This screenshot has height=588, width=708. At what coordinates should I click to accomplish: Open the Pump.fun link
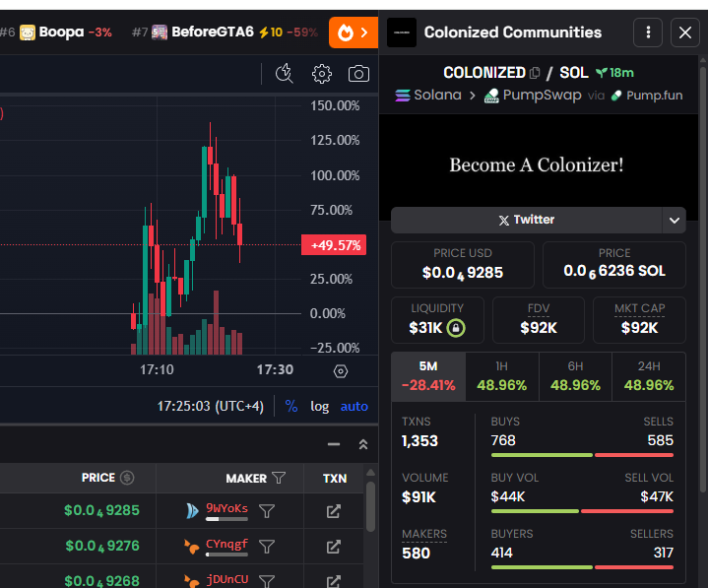(x=647, y=96)
